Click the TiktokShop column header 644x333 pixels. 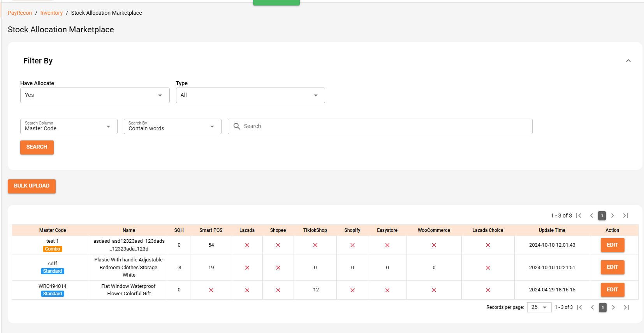pos(315,230)
